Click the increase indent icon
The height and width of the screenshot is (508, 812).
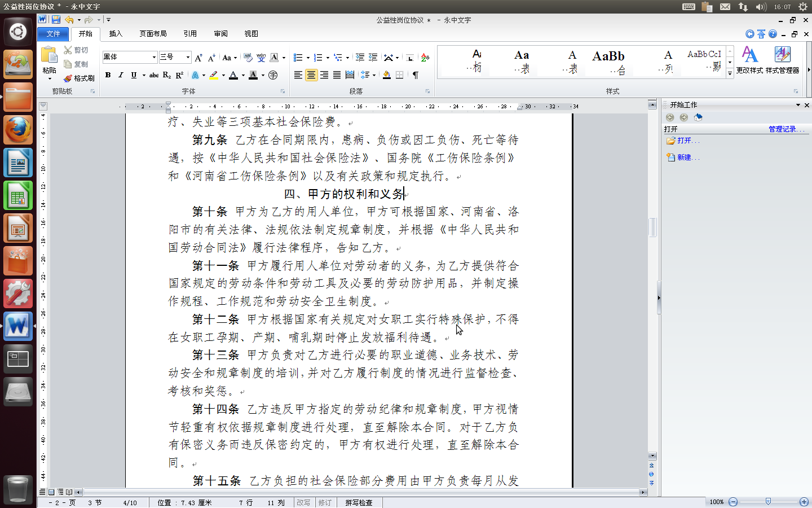[373, 58]
